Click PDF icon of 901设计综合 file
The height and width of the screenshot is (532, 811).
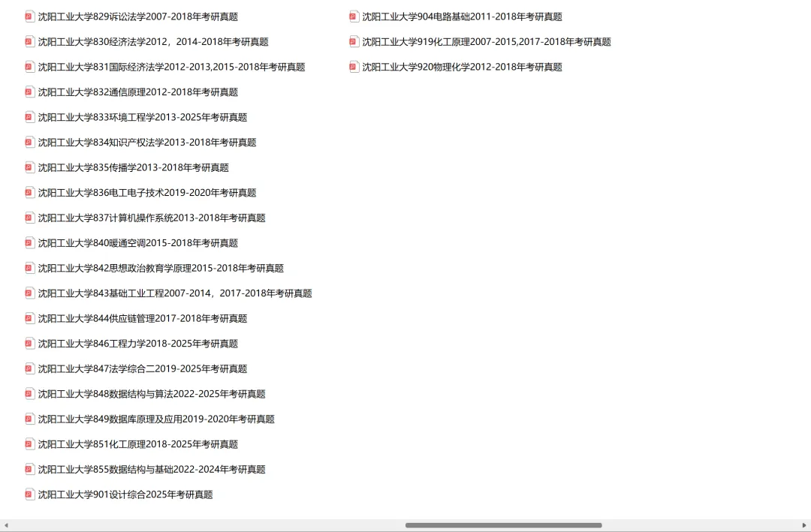(30, 494)
